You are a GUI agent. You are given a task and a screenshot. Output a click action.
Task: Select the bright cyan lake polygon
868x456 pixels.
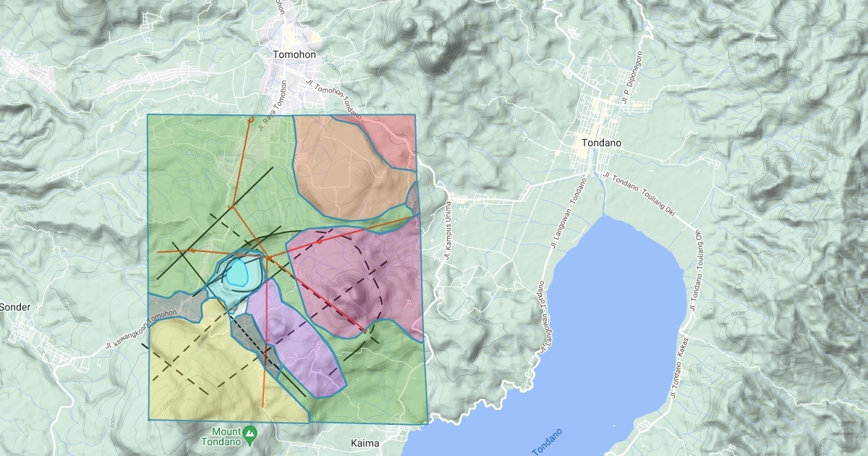pos(239,274)
